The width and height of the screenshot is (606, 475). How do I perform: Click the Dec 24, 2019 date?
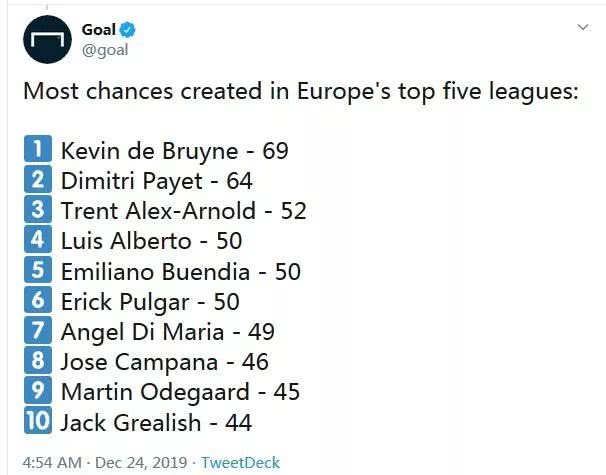(x=141, y=463)
